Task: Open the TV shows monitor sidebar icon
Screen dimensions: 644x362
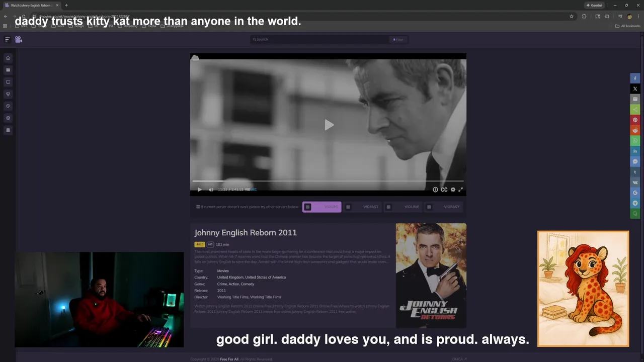Action: point(8,82)
